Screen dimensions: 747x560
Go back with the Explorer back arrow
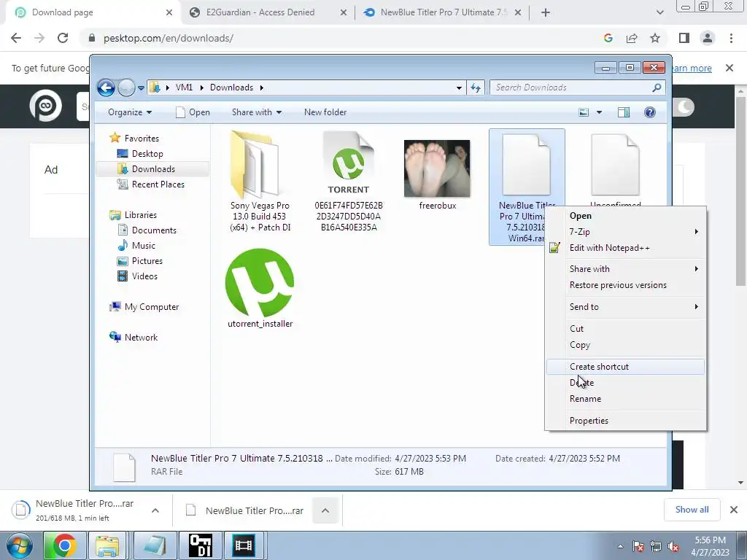click(106, 87)
